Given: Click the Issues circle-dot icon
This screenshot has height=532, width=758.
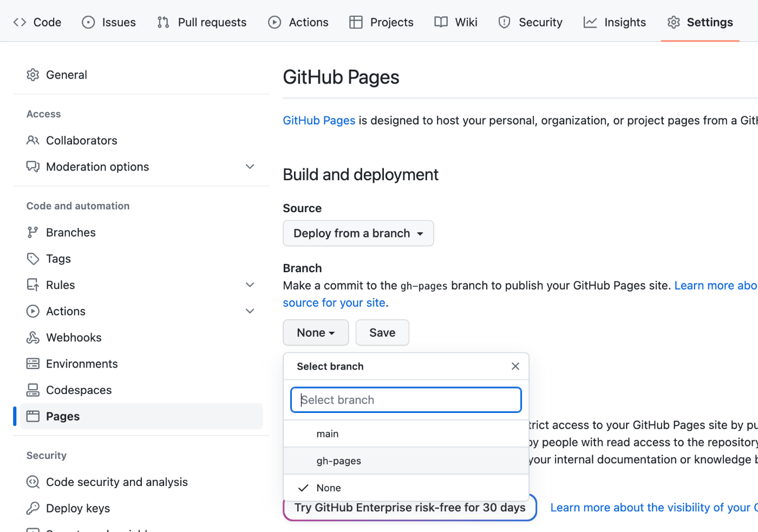Looking at the screenshot, I should click(x=88, y=22).
